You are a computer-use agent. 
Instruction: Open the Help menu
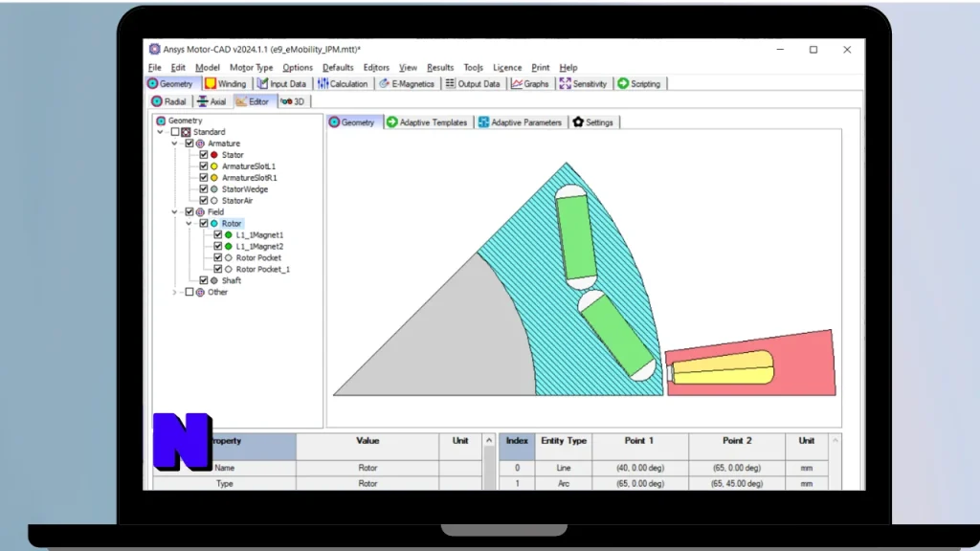pos(568,68)
